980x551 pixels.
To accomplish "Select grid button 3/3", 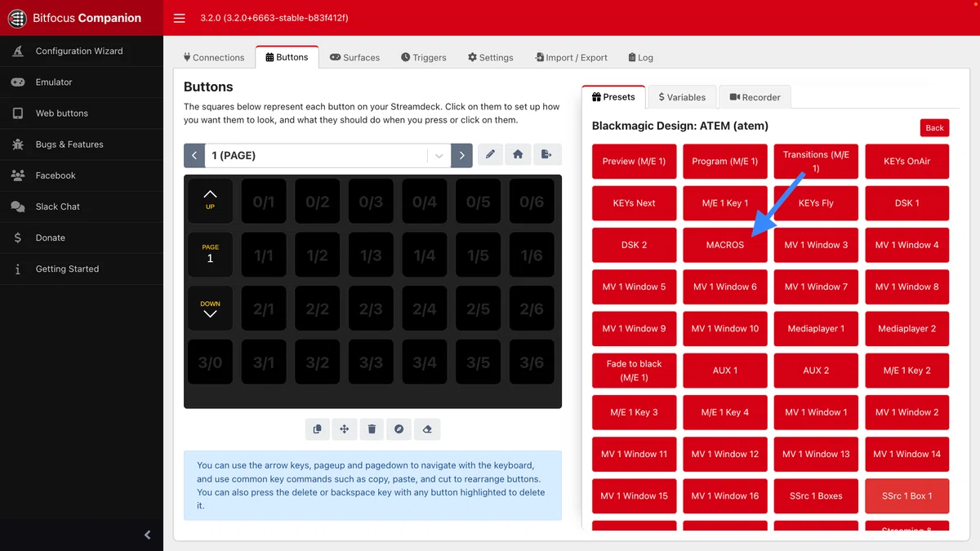I will pos(371,362).
